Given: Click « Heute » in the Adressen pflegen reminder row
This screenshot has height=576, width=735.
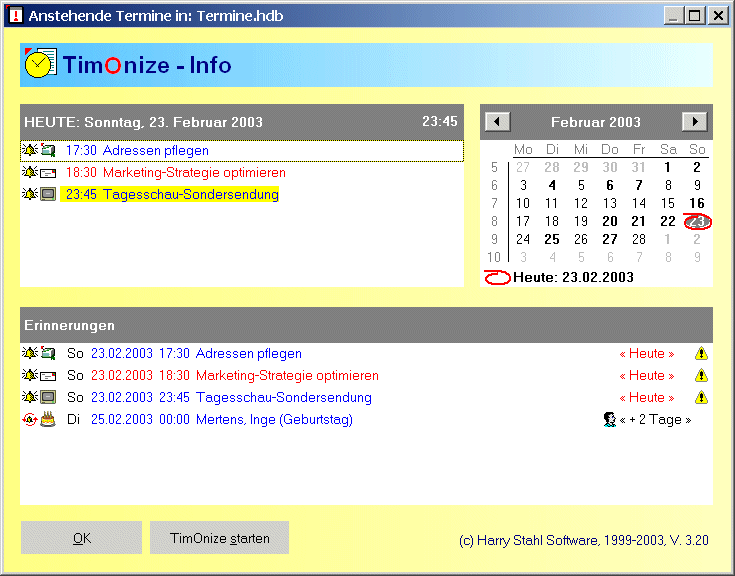Looking at the screenshot, I should (647, 353).
